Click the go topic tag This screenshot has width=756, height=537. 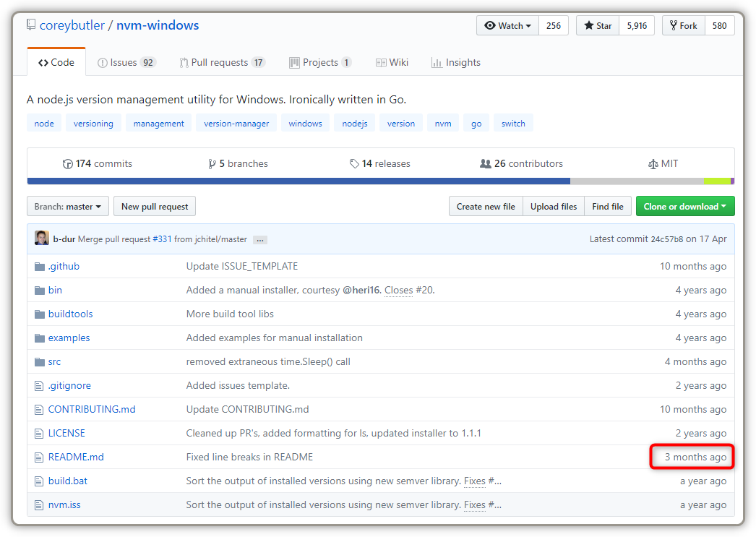[x=476, y=124]
